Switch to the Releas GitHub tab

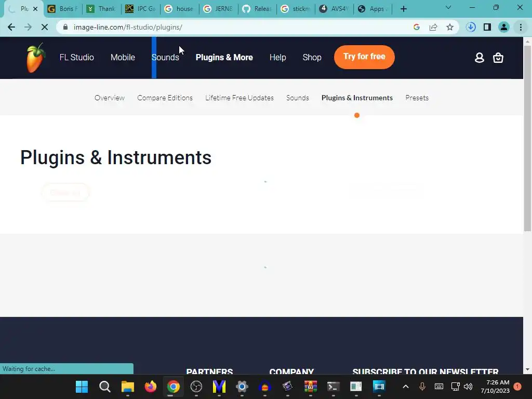coord(257,9)
